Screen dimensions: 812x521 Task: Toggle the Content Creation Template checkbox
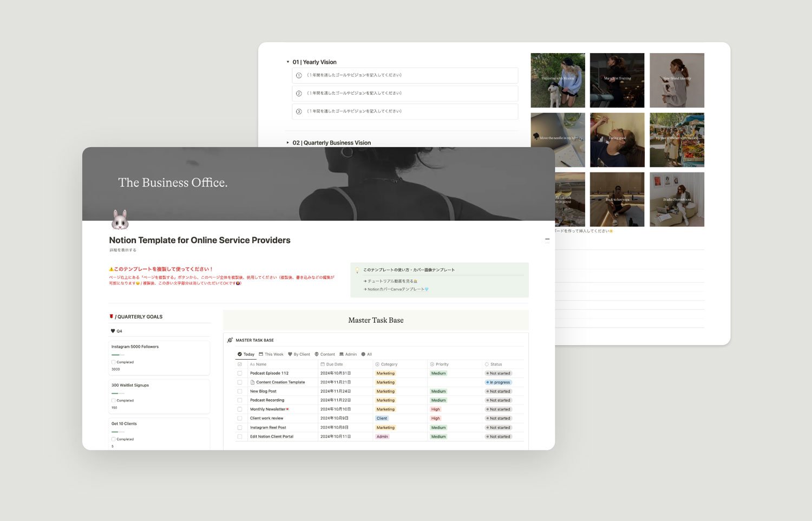pyautogui.click(x=240, y=382)
